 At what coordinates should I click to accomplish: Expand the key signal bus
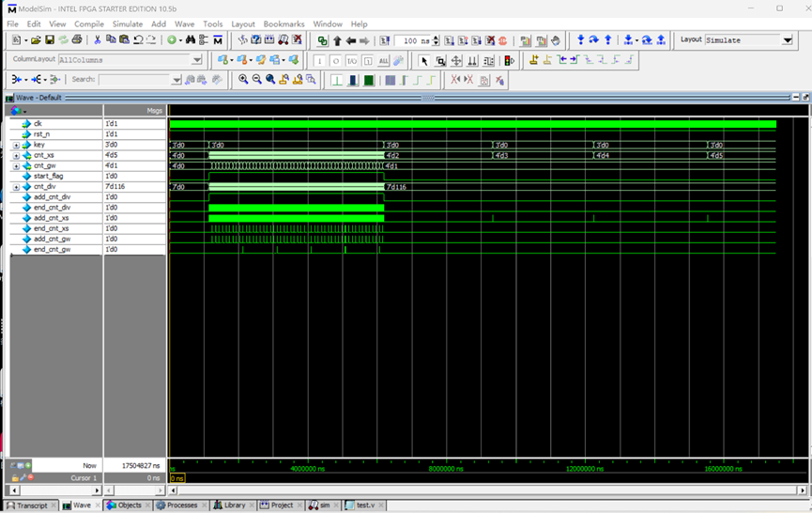pyautogui.click(x=16, y=145)
